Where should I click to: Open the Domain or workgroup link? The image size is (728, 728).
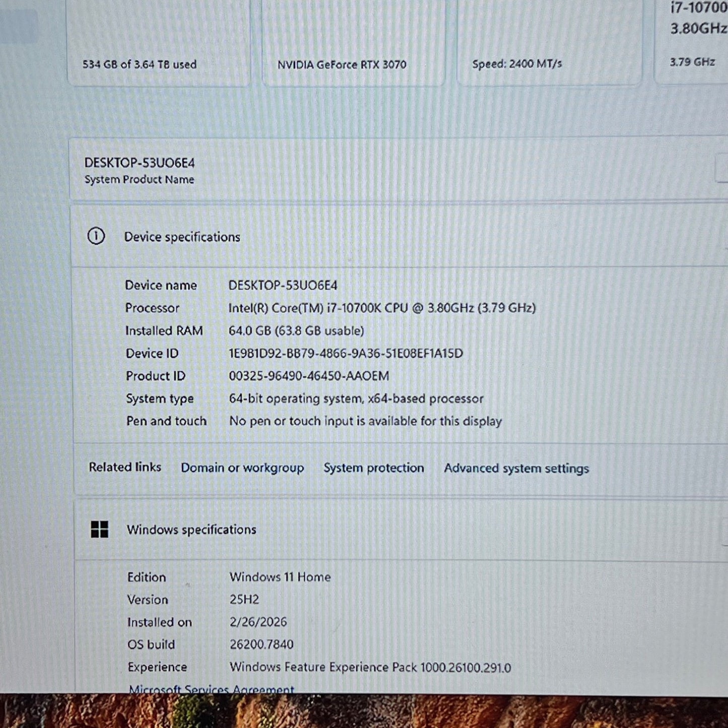pyautogui.click(x=242, y=468)
